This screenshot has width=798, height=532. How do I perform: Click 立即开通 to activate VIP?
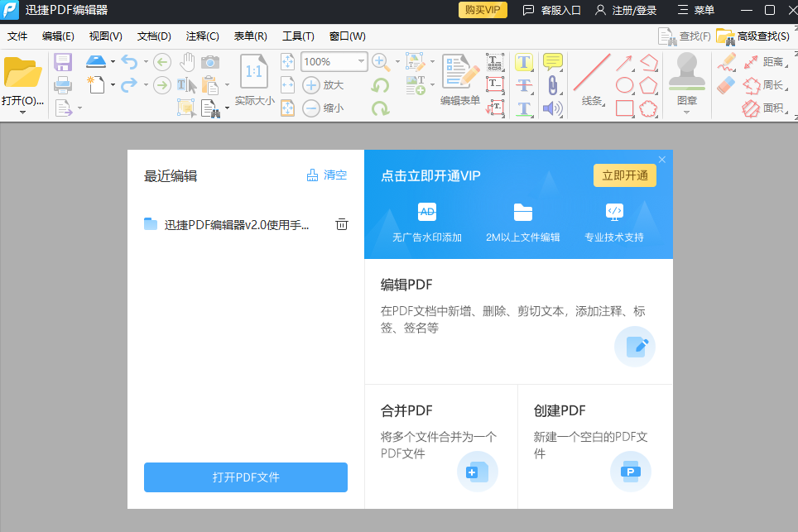[x=624, y=175]
